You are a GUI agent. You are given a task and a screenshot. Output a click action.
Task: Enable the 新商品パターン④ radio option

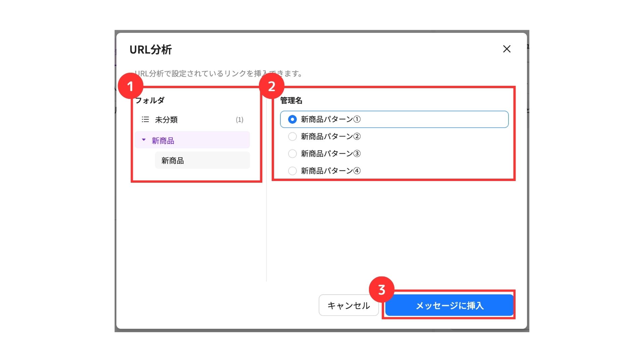coord(292,171)
